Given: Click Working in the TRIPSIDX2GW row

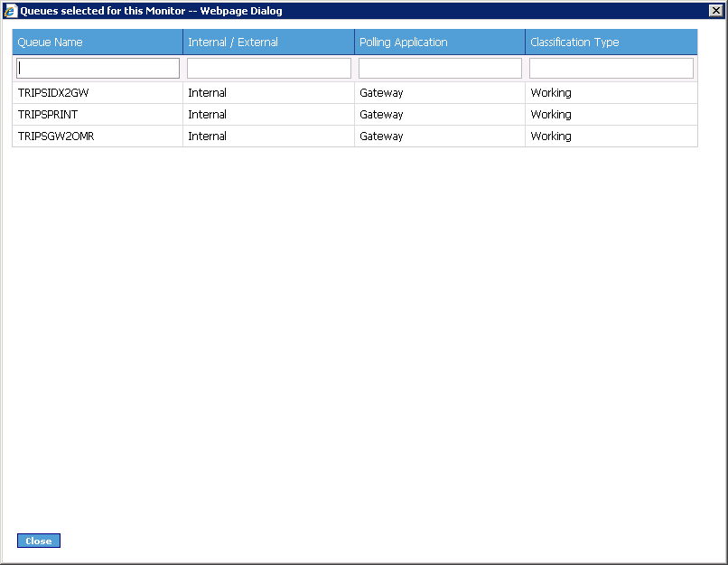Looking at the screenshot, I should click(551, 93).
